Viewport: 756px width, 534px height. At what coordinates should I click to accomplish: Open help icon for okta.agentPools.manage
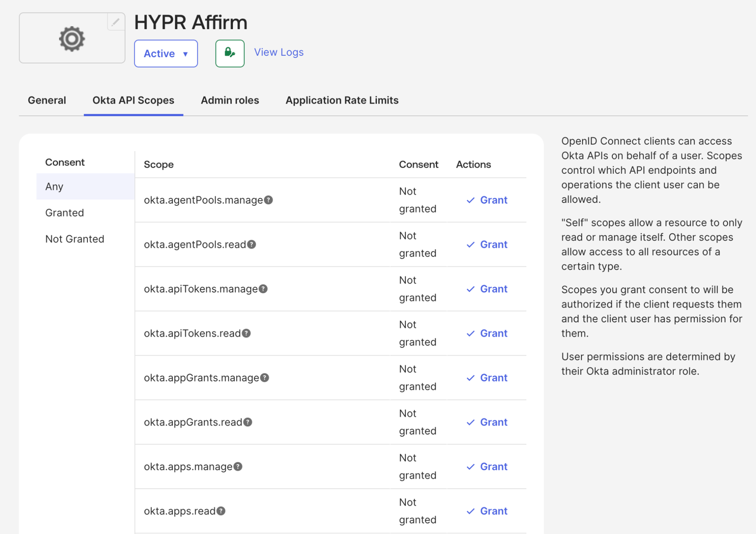pyautogui.click(x=268, y=200)
